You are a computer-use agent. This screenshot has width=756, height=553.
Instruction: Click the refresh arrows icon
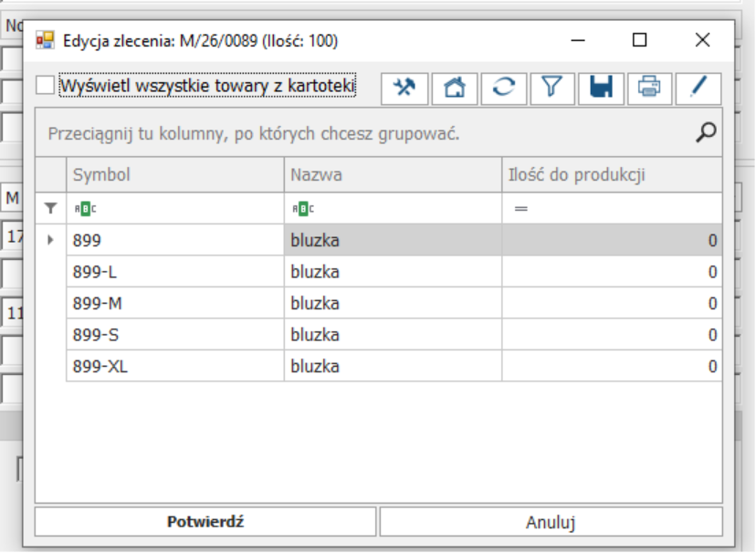[x=503, y=87]
